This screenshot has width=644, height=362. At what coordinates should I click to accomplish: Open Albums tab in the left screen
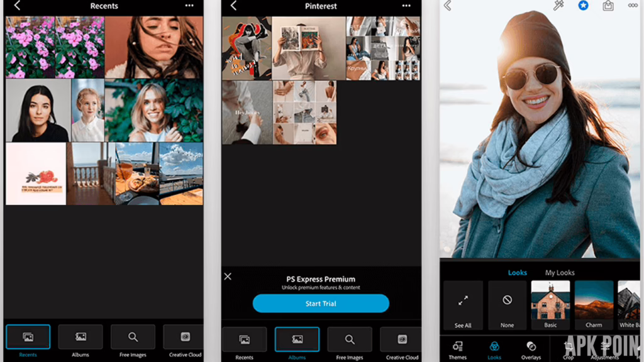point(80,341)
